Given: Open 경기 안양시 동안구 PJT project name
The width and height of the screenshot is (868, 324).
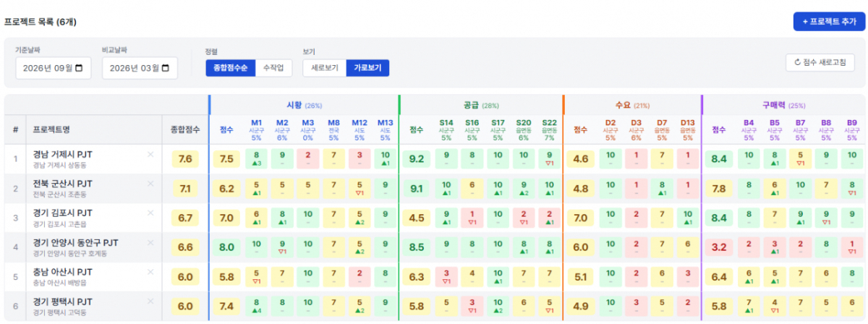Looking at the screenshot, I should (x=75, y=242).
